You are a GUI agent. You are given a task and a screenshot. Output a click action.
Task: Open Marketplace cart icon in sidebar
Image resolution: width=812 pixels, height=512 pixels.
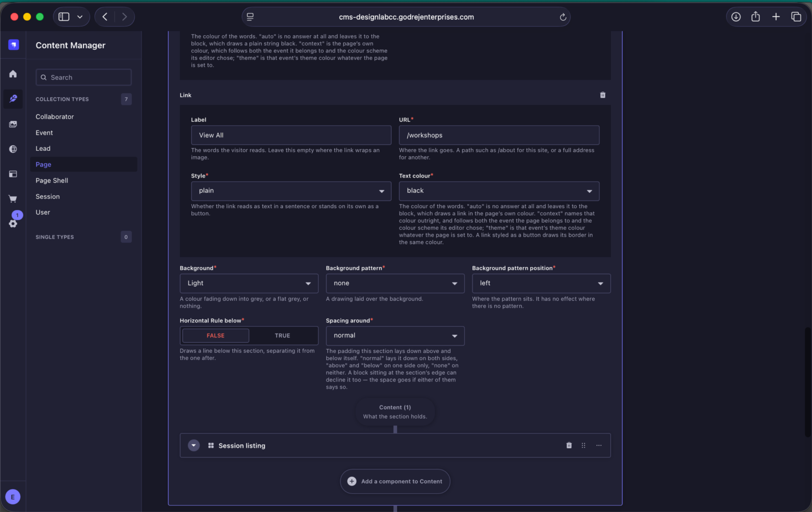13,198
